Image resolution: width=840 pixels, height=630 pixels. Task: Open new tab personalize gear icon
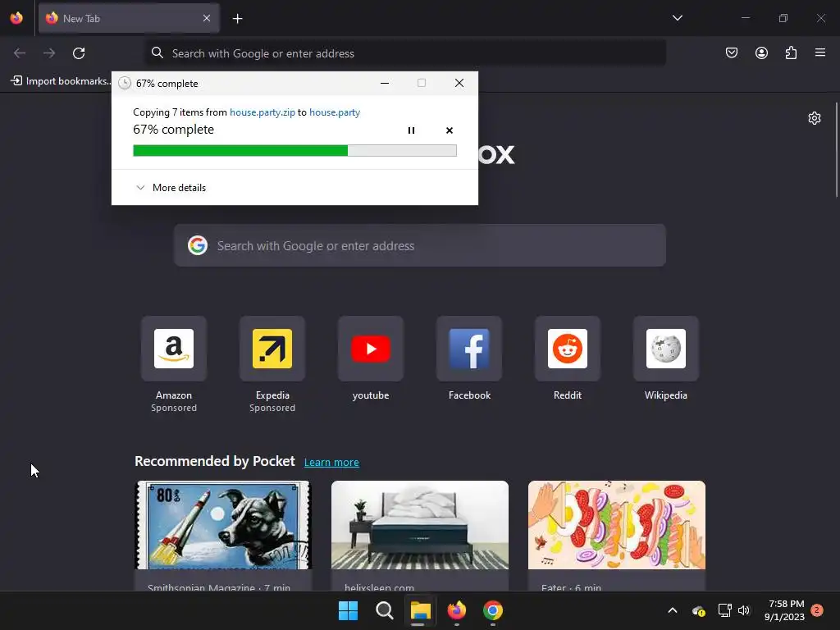point(815,118)
